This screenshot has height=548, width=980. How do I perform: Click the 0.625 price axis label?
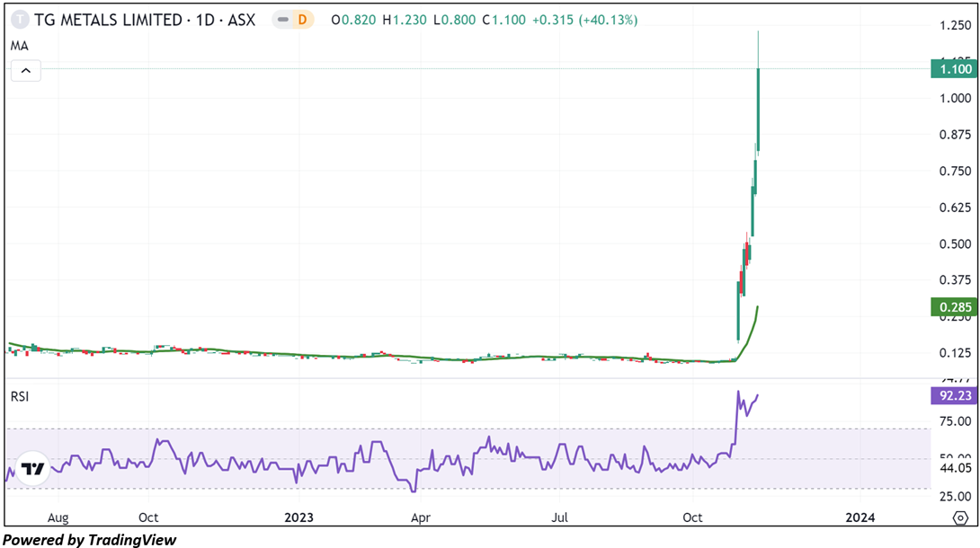point(956,208)
